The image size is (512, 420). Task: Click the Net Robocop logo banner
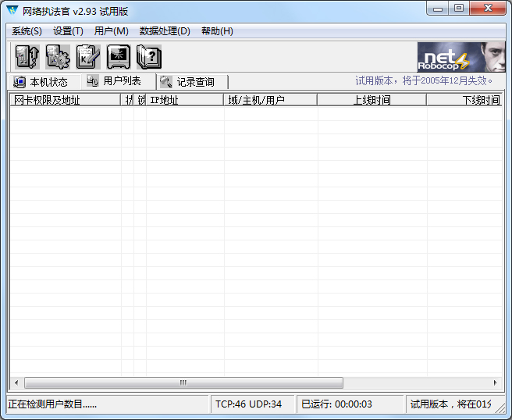[460, 57]
